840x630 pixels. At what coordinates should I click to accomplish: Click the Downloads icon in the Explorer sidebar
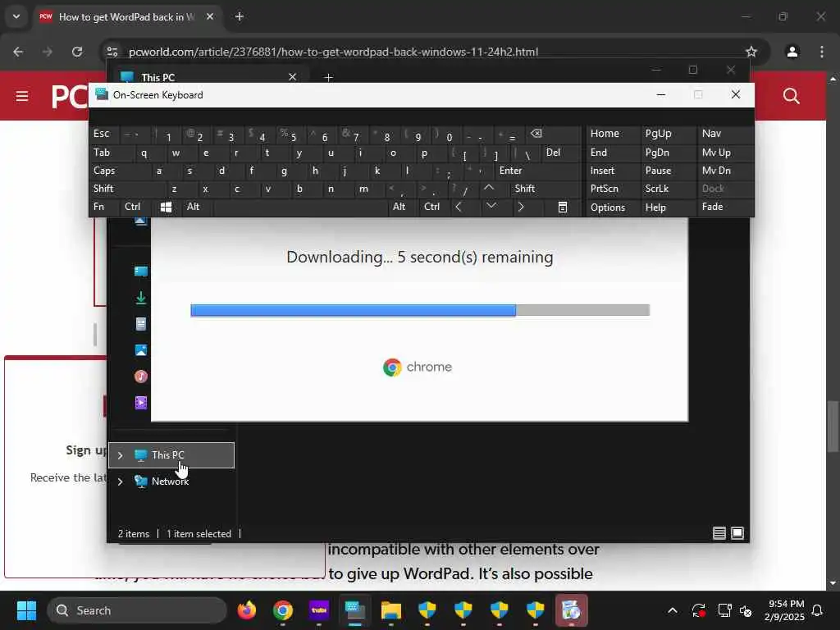point(141,298)
